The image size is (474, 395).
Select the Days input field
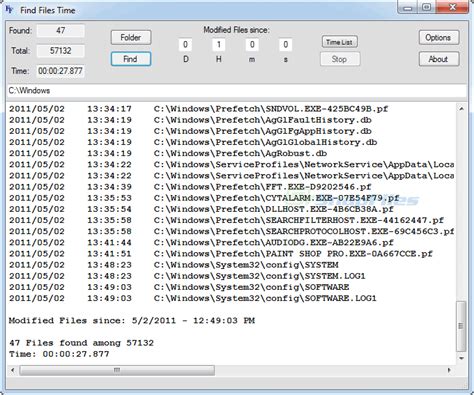point(185,45)
